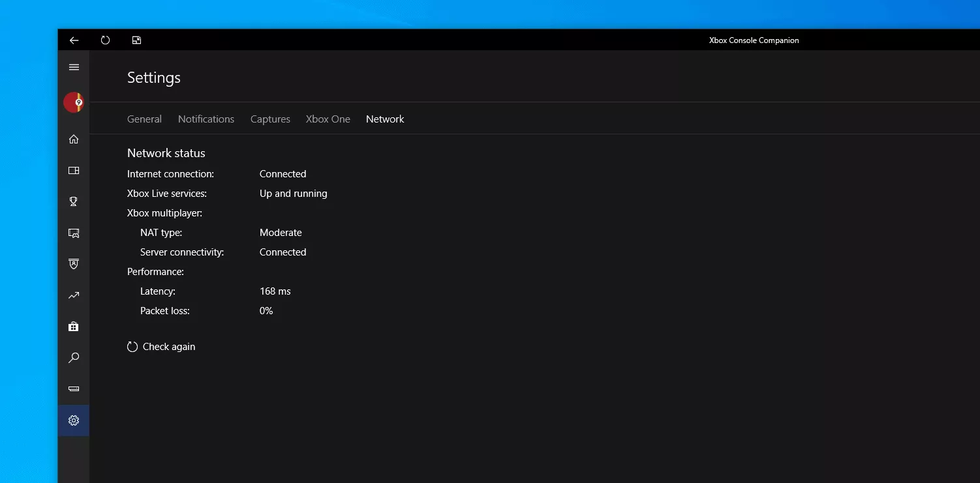Click the Server connectivity: label
Viewport: 980px width, 483px height.
[182, 252]
